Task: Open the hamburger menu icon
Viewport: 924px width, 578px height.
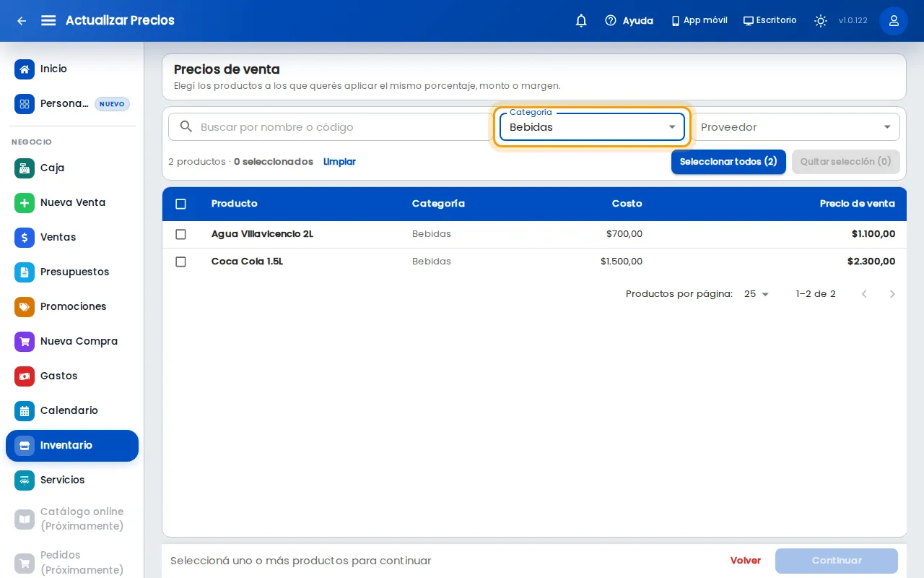Action: click(x=48, y=20)
